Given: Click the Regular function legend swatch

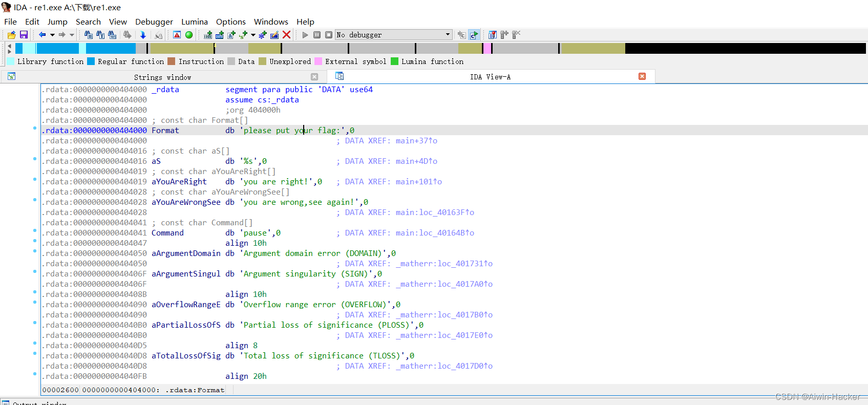Looking at the screenshot, I should (x=91, y=61).
